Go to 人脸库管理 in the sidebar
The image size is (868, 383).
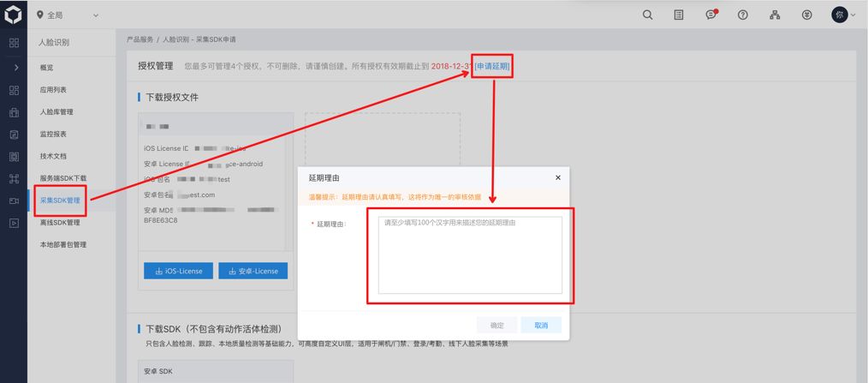tap(56, 112)
